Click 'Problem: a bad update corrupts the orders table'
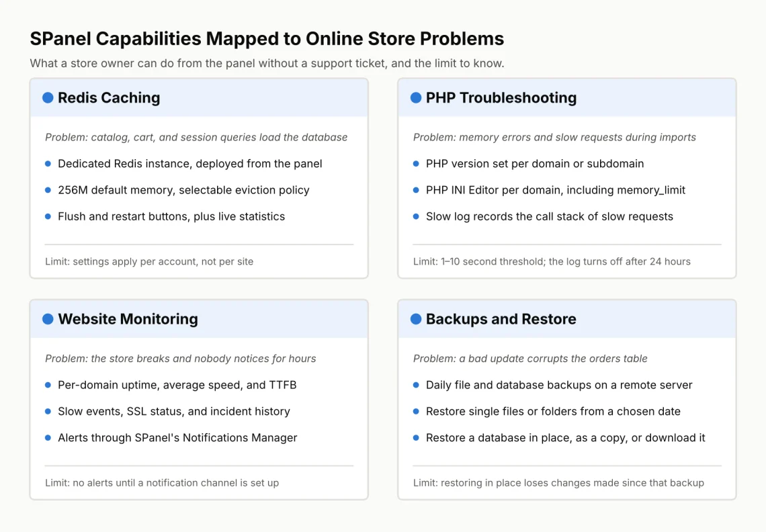766x532 pixels. (530, 359)
